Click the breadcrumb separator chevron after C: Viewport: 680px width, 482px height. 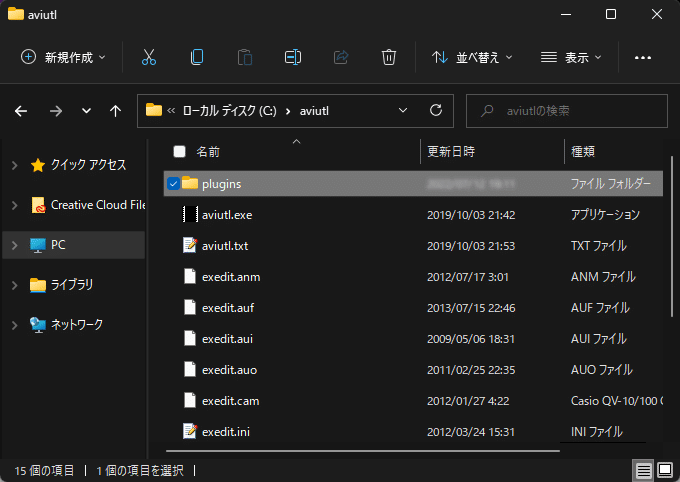click(288, 111)
